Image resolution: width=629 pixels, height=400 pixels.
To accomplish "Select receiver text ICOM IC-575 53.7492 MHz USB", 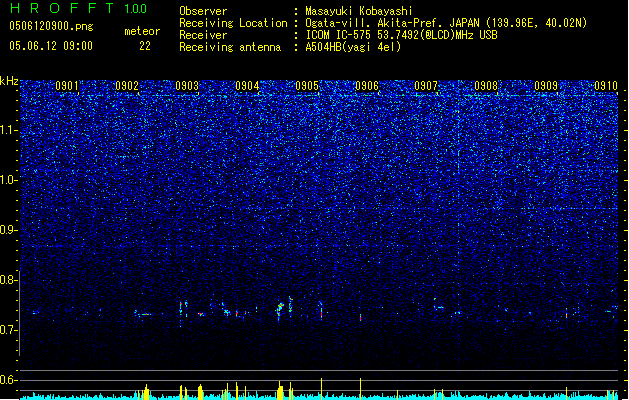I will [x=401, y=35].
